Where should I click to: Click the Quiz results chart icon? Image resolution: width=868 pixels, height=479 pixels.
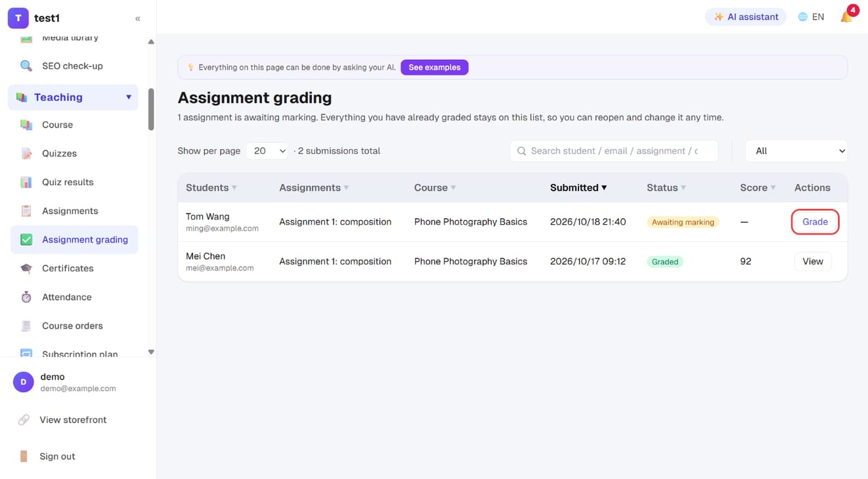(26, 182)
